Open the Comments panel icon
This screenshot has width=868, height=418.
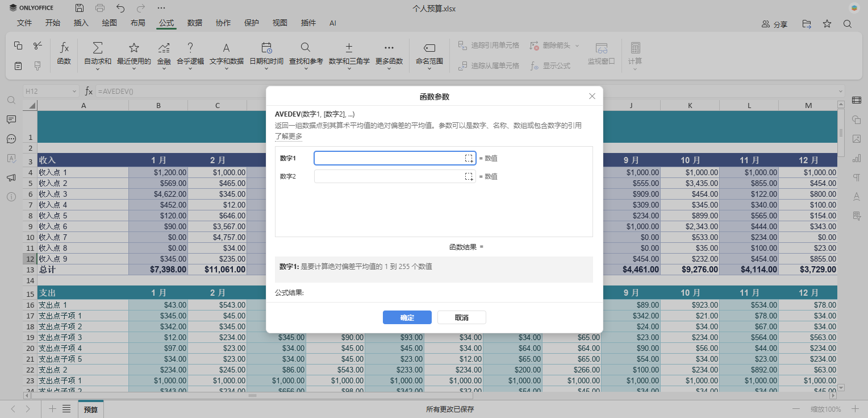pos(11,119)
